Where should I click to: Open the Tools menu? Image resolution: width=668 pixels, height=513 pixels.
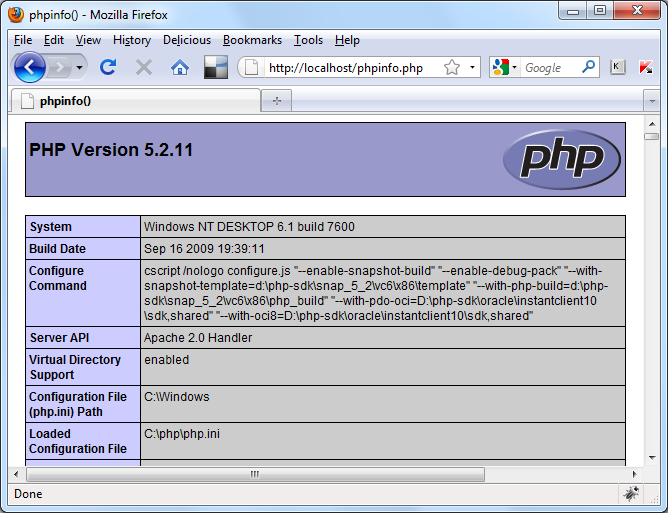click(308, 40)
